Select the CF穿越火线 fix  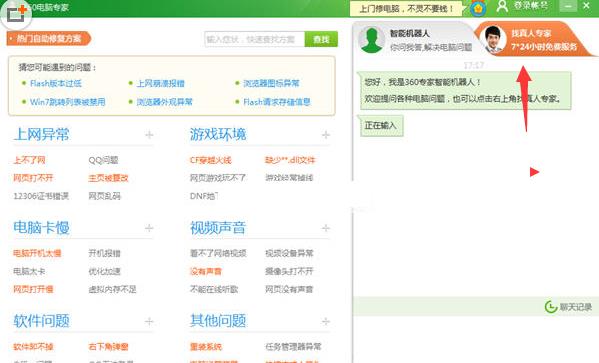[210, 160]
